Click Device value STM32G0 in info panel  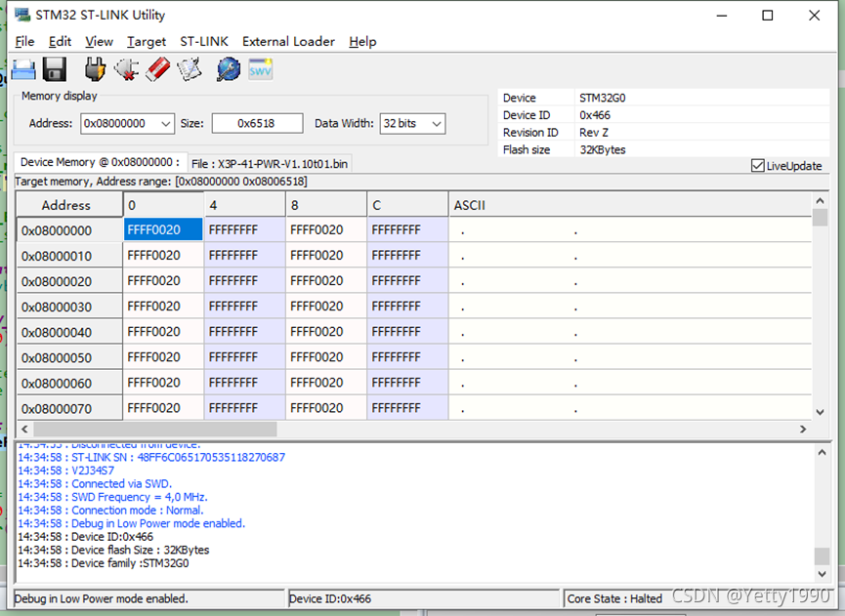click(x=603, y=98)
